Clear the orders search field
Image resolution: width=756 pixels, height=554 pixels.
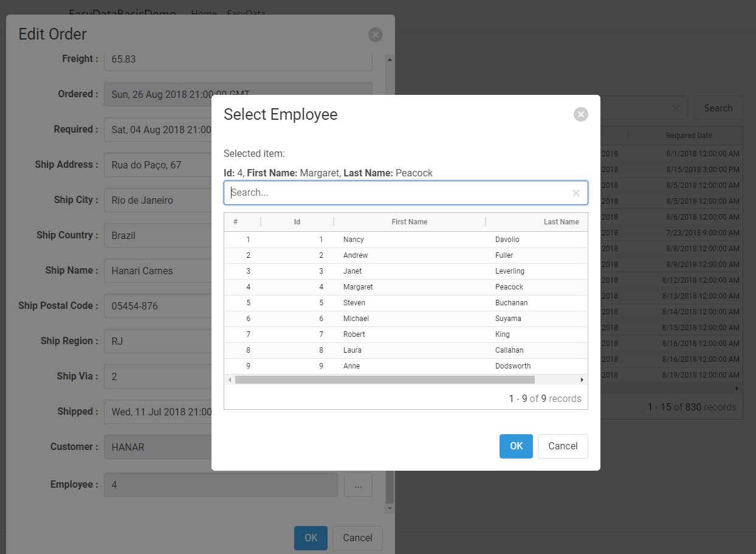[676, 108]
